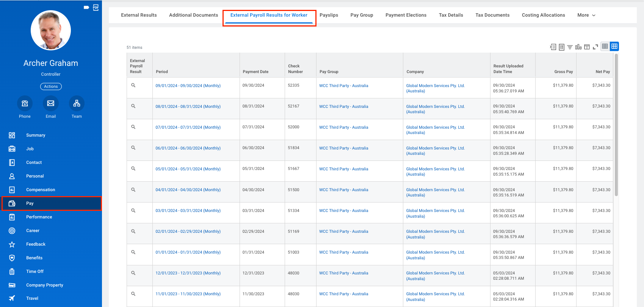Open period 02/01/2024 - 02/29/2024 (Monthly) link
Viewport: 644px width, 307px height.
(188, 231)
